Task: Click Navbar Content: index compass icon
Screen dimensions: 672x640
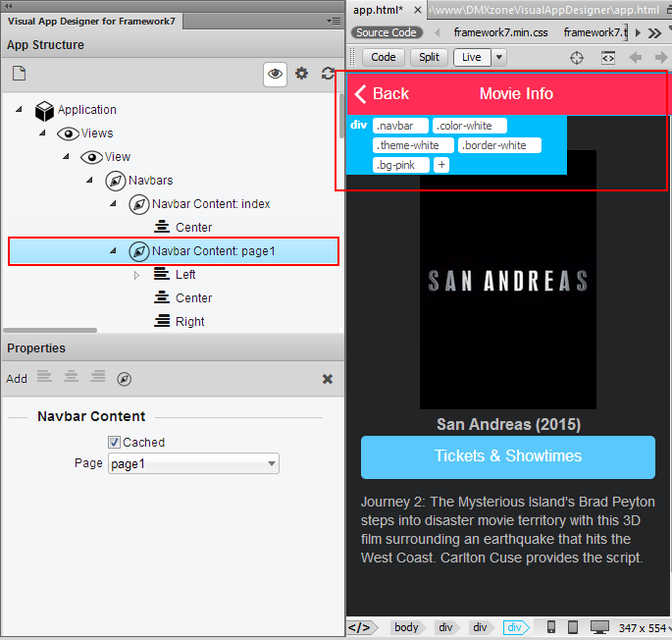Action: click(x=139, y=204)
